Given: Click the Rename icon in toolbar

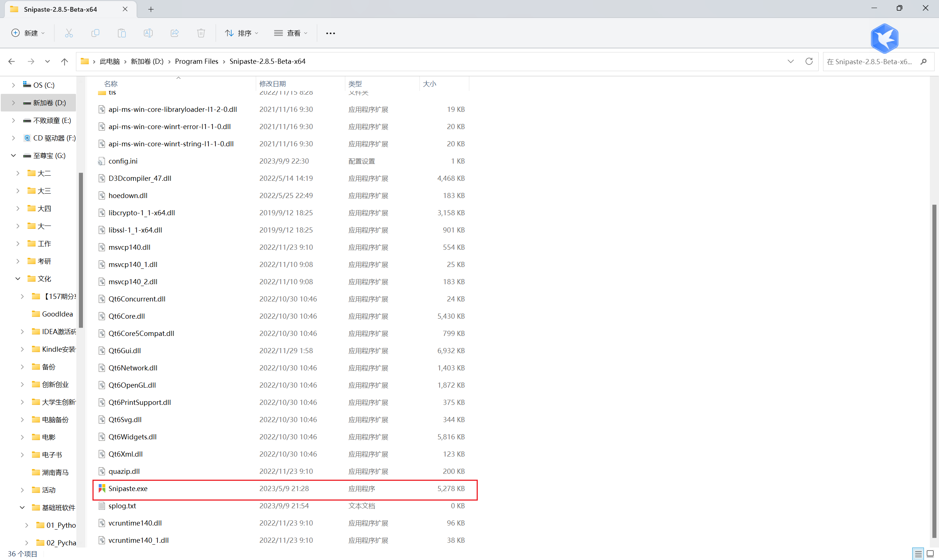Looking at the screenshot, I should pyautogui.click(x=148, y=33).
